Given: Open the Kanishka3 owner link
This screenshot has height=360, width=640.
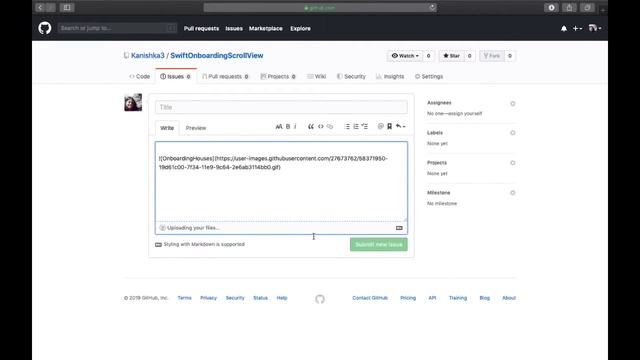Looking at the screenshot, I should tap(148, 56).
